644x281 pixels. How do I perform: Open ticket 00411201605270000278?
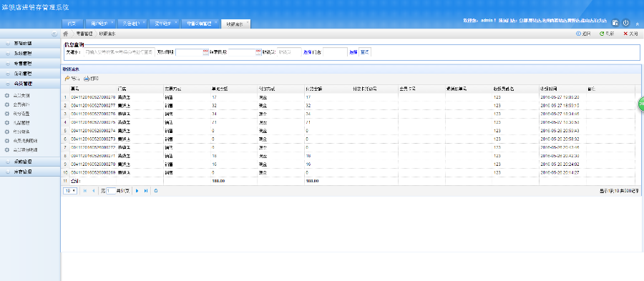(93, 97)
